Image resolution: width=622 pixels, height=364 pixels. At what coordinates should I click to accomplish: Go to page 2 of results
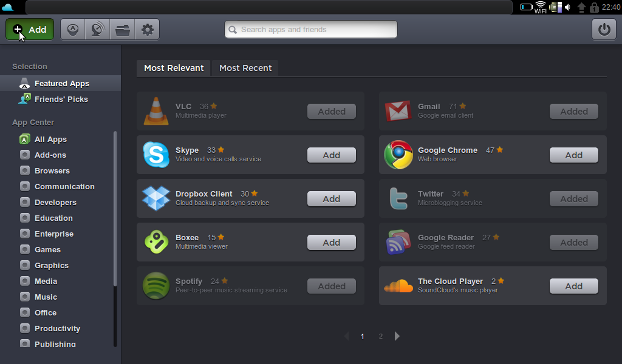[380, 336]
